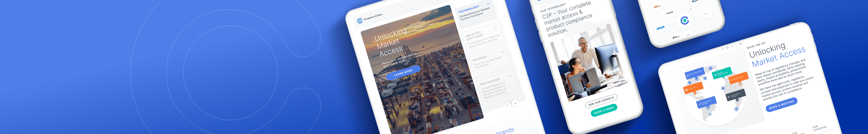This screenshot has height=134, width=868.
Task: Click the photo of two colleagues at computer
Action: pos(589,63)
